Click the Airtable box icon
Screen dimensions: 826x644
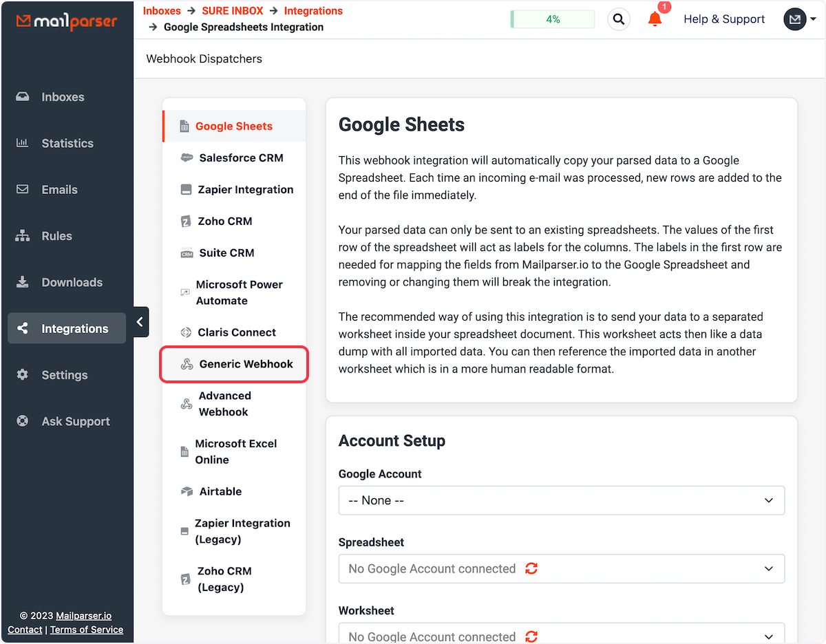point(187,492)
